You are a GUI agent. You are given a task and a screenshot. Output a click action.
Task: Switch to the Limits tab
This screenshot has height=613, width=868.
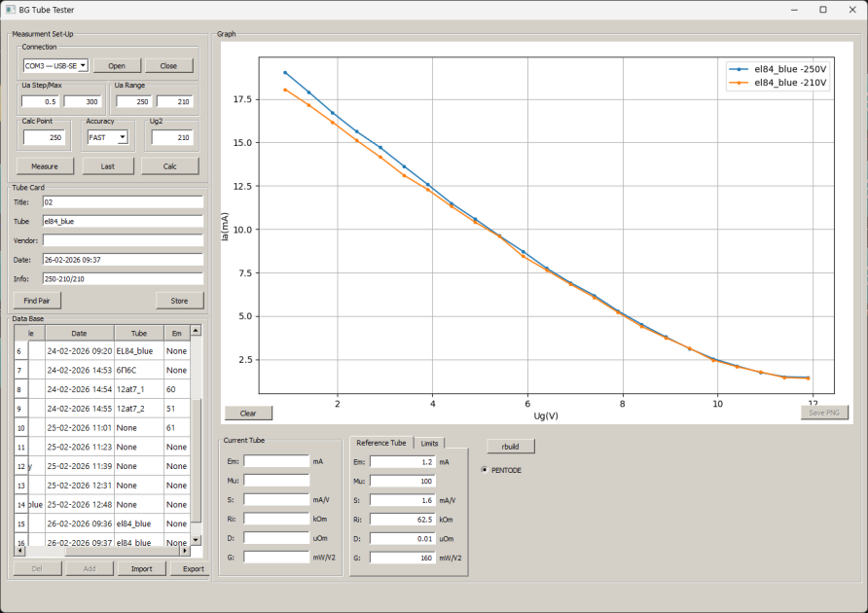429,443
